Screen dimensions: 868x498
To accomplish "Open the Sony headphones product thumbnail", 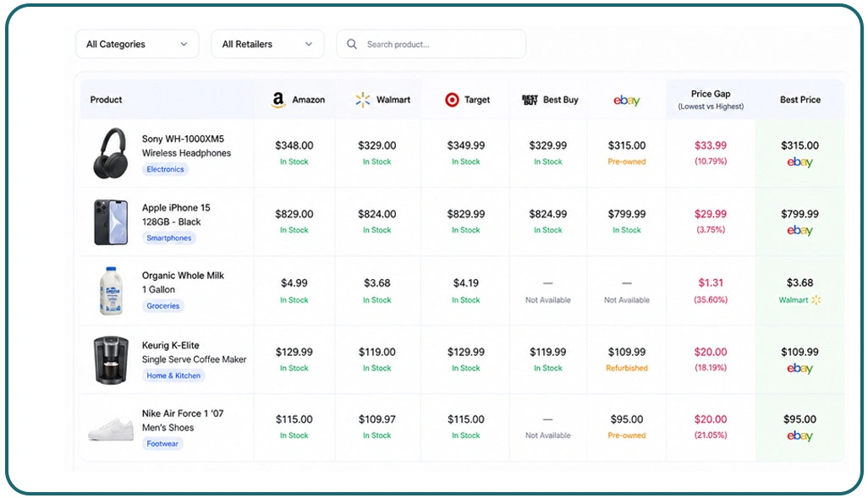I will point(111,153).
